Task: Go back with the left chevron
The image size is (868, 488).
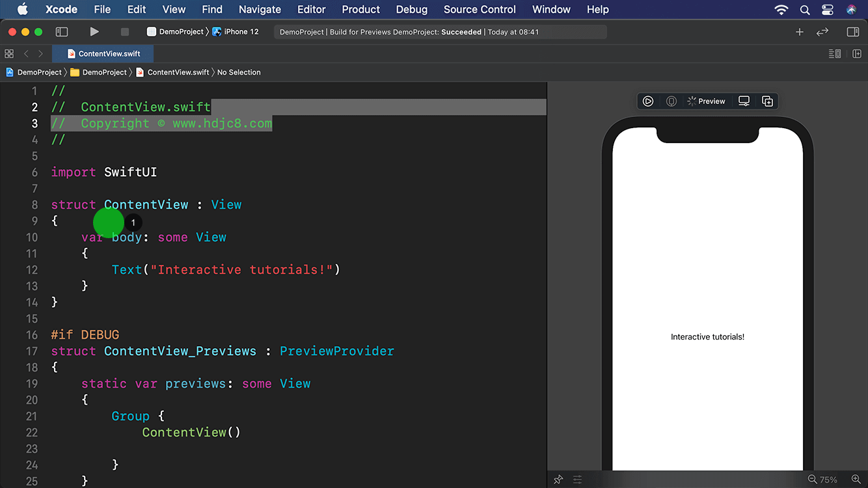Action: [26, 53]
